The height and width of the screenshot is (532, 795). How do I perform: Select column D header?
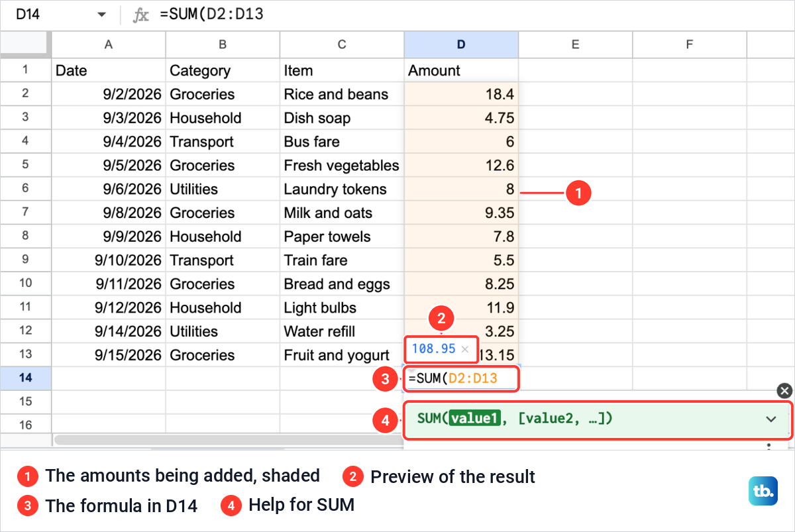[461, 44]
